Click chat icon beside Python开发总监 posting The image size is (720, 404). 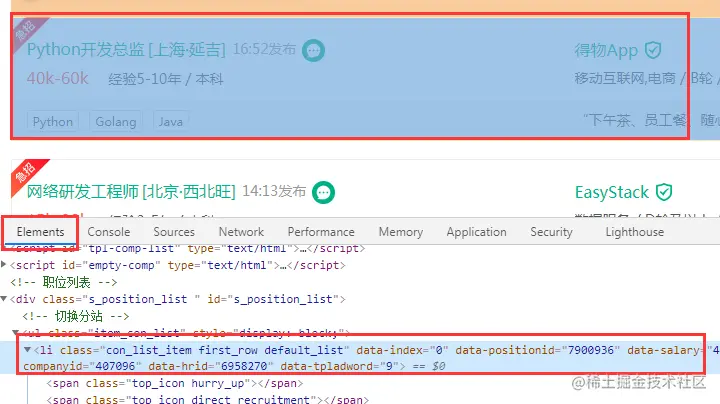pos(313,50)
